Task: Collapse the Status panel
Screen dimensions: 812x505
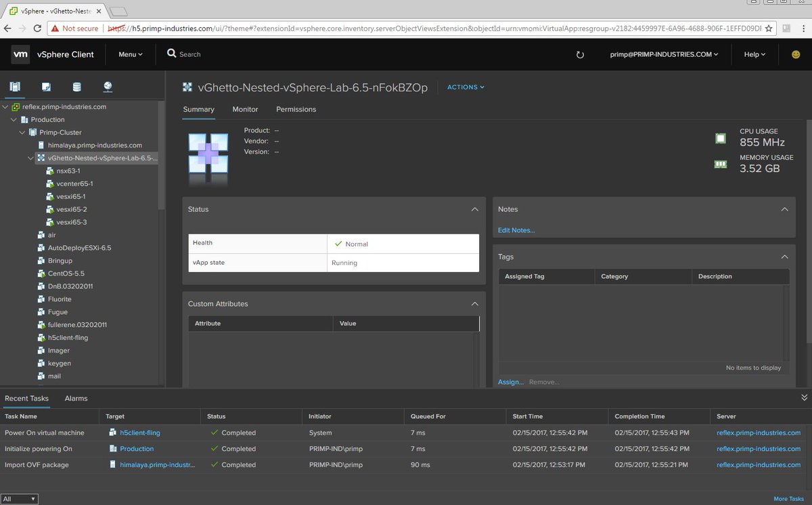Action: (474, 210)
